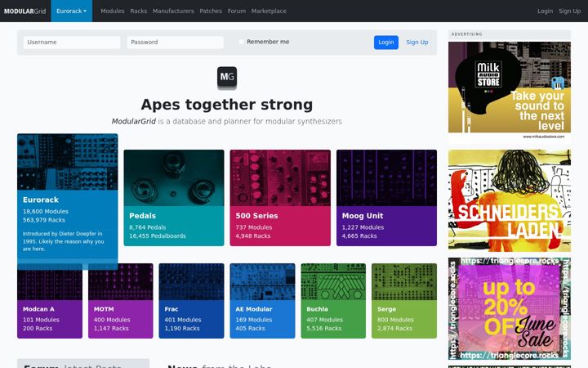Open the Schneiders Laden ad banner
The image size is (588, 368).
pyautogui.click(x=510, y=200)
